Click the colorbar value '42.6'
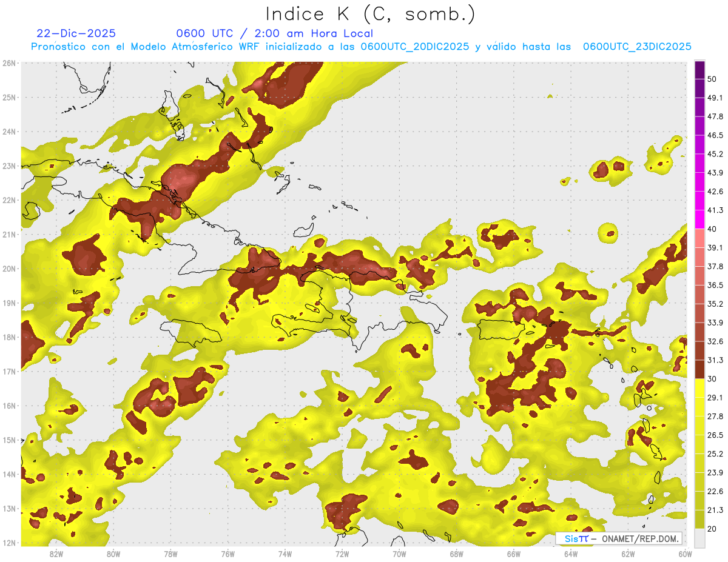Image resolution: width=728 pixels, height=562 pixels. click(x=715, y=191)
